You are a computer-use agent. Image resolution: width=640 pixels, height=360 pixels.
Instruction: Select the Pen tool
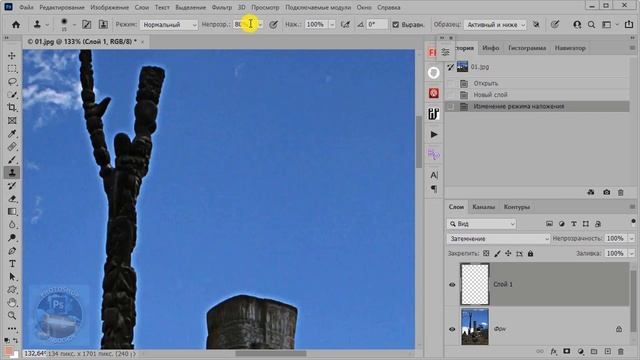(x=12, y=251)
